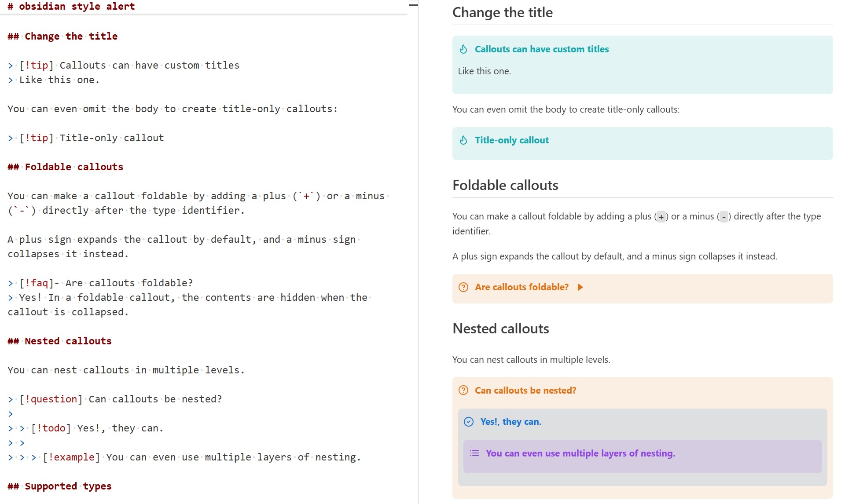Image resolution: width=841 pixels, height=504 pixels.
Task: Click the 'Nested callouts' heading in the preview
Action: [500, 329]
